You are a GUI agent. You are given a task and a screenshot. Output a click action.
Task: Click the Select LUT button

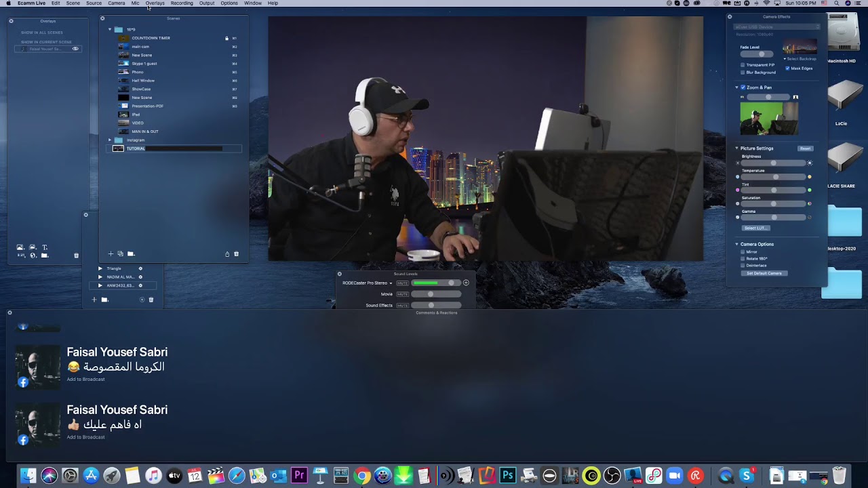coord(755,228)
